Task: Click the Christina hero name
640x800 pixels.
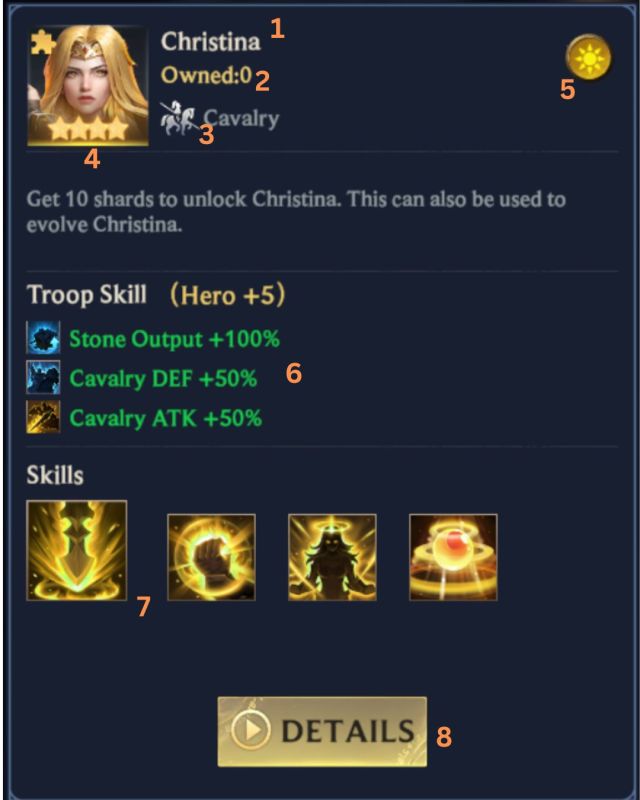Action: coord(211,41)
